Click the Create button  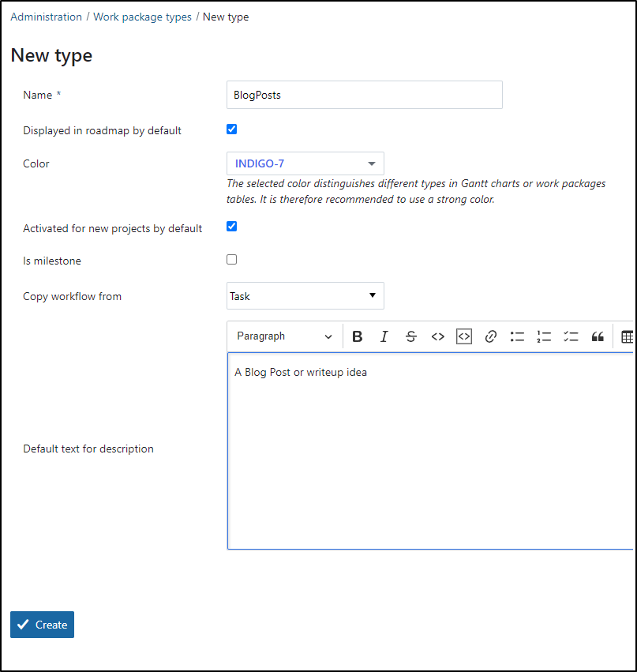point(42,625)
